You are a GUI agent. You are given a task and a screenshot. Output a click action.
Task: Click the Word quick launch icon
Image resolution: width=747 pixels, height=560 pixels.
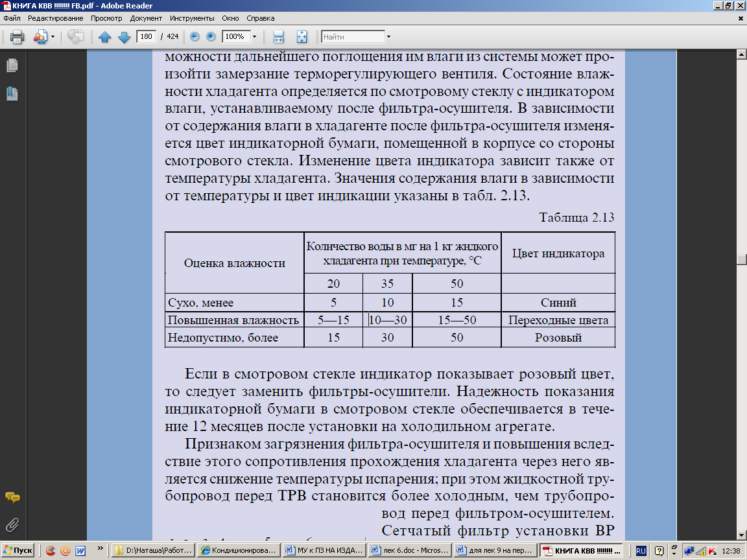(80, 551)
